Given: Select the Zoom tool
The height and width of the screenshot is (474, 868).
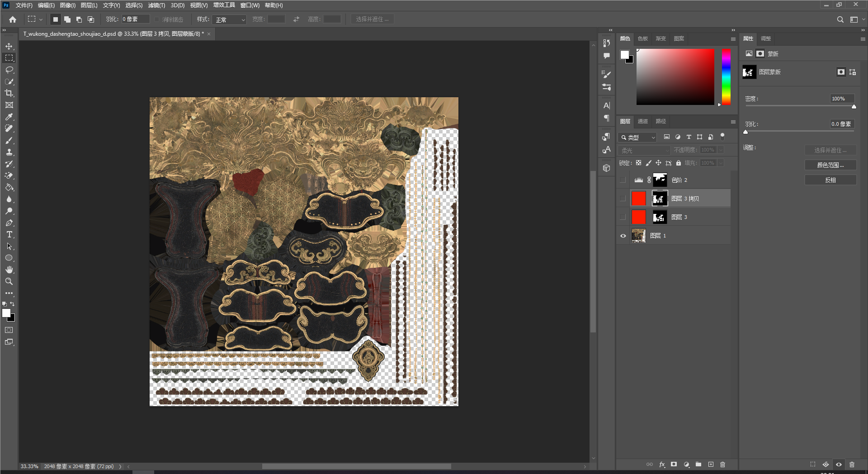Looking at the screenshot, I should click(9, 281).
